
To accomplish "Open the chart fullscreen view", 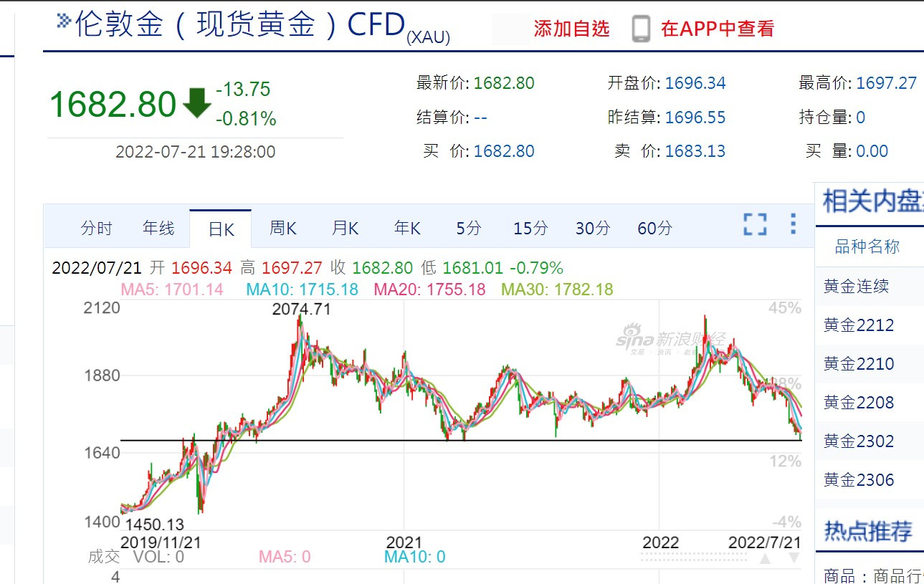I will 755,224.
